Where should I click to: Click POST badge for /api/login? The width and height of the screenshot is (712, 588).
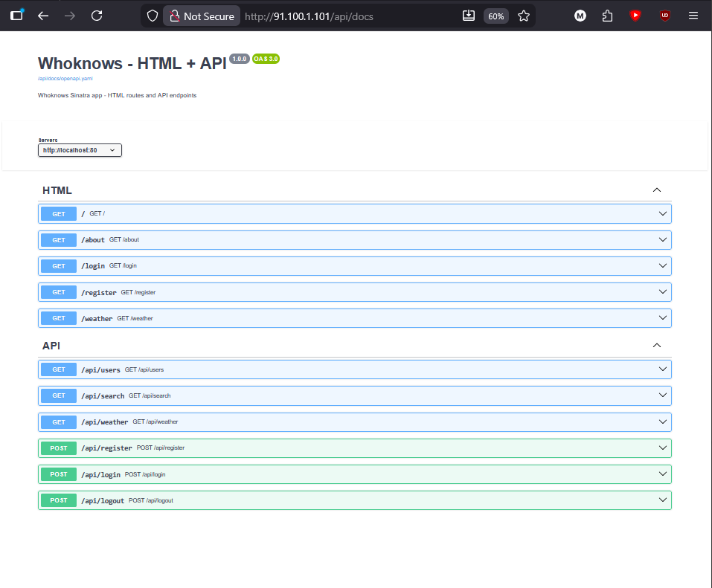pos(59,474)
